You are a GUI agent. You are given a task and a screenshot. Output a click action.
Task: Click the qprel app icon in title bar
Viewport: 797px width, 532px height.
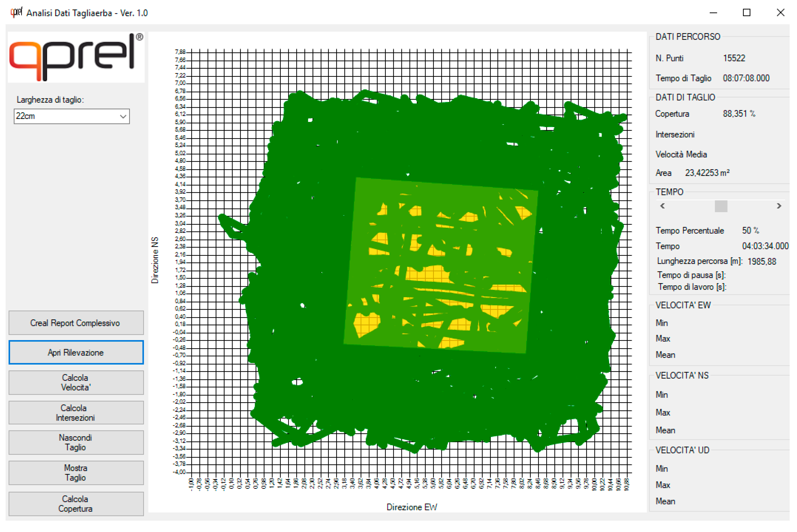[16, 12]
